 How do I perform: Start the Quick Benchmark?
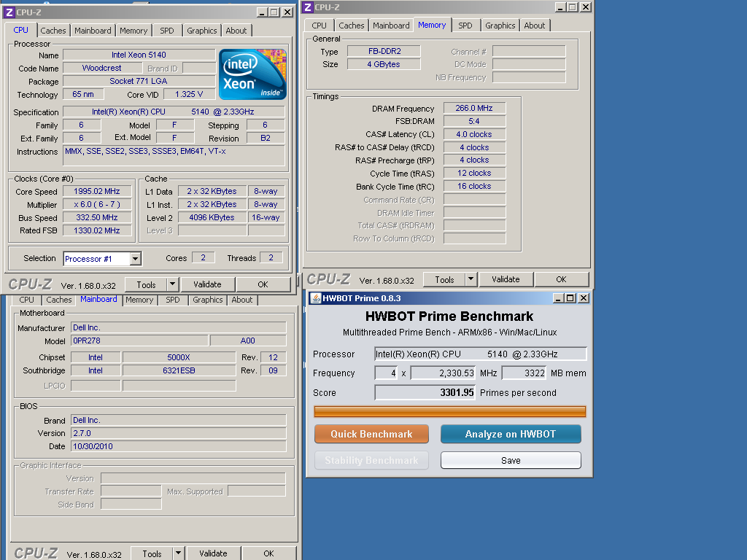point(371,434)
